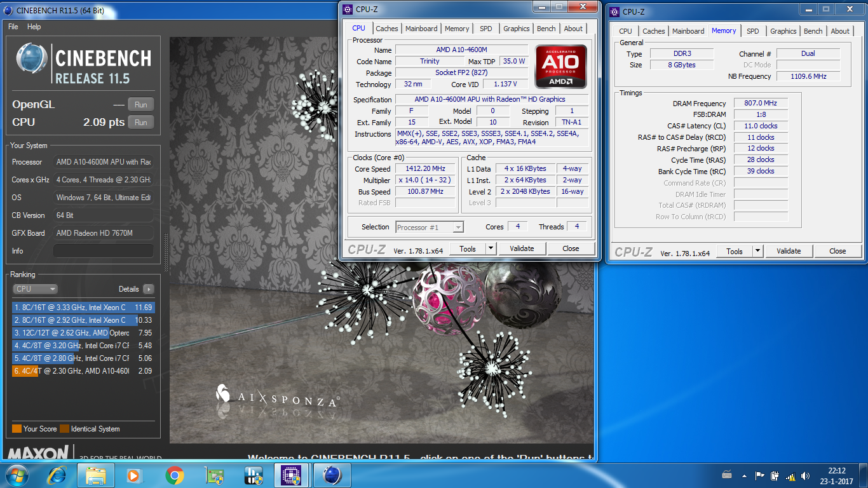Image resolution: width=868 pixels, height=488 pixels.
Task: Click Validate in right CPU-Z window
Action: (x=789, y=251)
